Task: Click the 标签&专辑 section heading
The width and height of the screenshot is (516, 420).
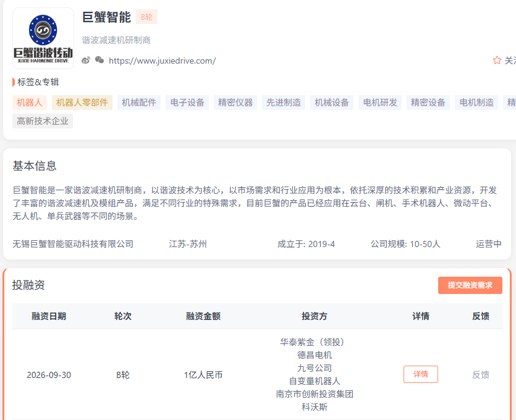Action: tap(38, 82)
